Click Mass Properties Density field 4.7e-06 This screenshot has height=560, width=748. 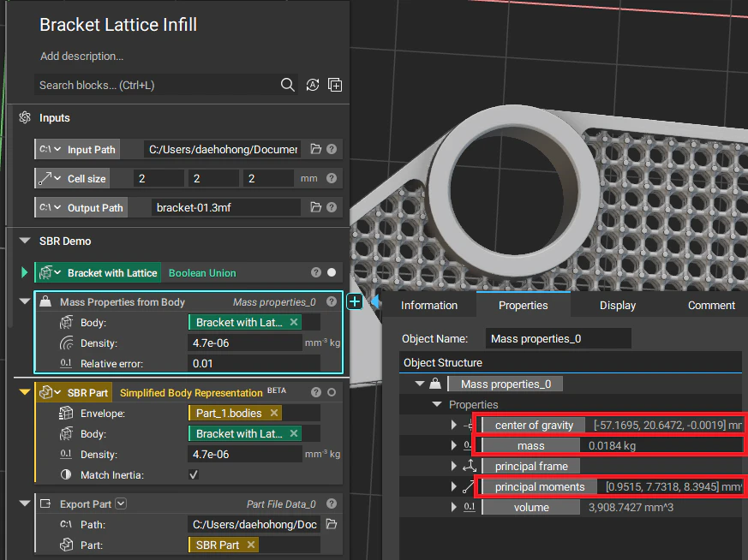(x=245, y=343)
